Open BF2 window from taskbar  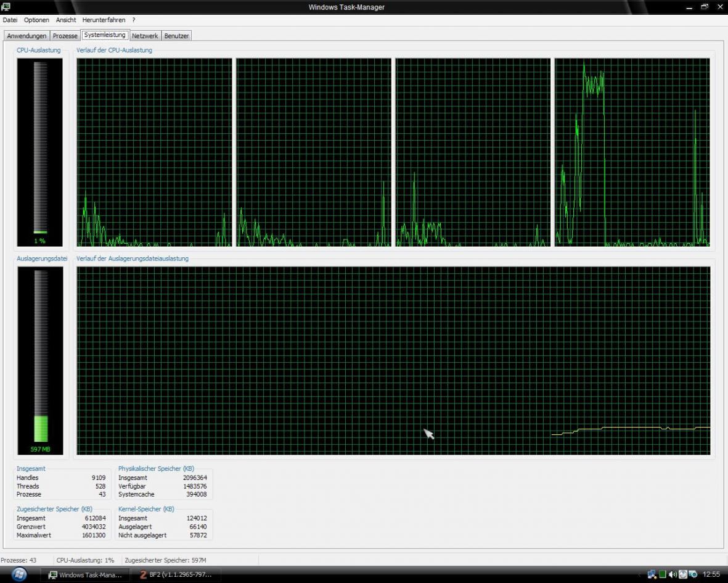tap(176, 574)
